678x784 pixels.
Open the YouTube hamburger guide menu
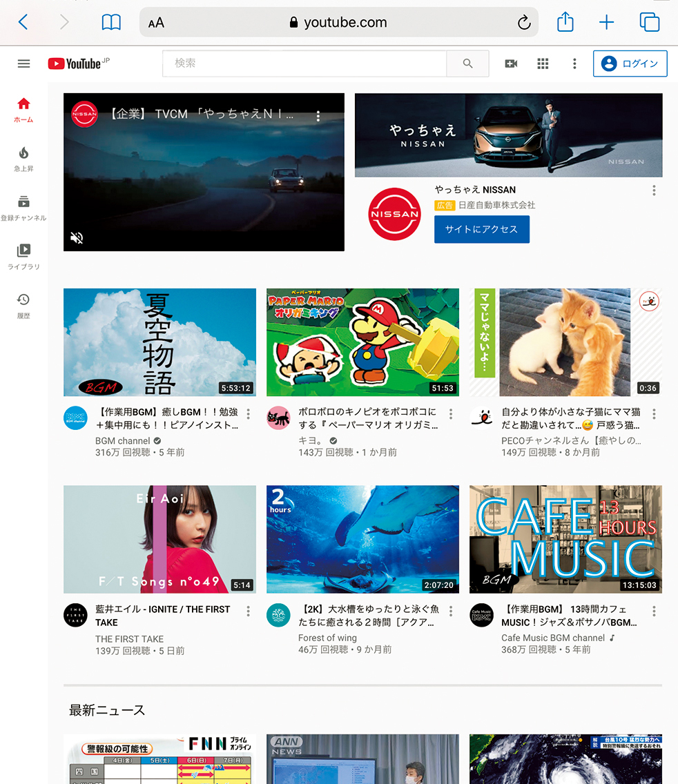(23, 63)
